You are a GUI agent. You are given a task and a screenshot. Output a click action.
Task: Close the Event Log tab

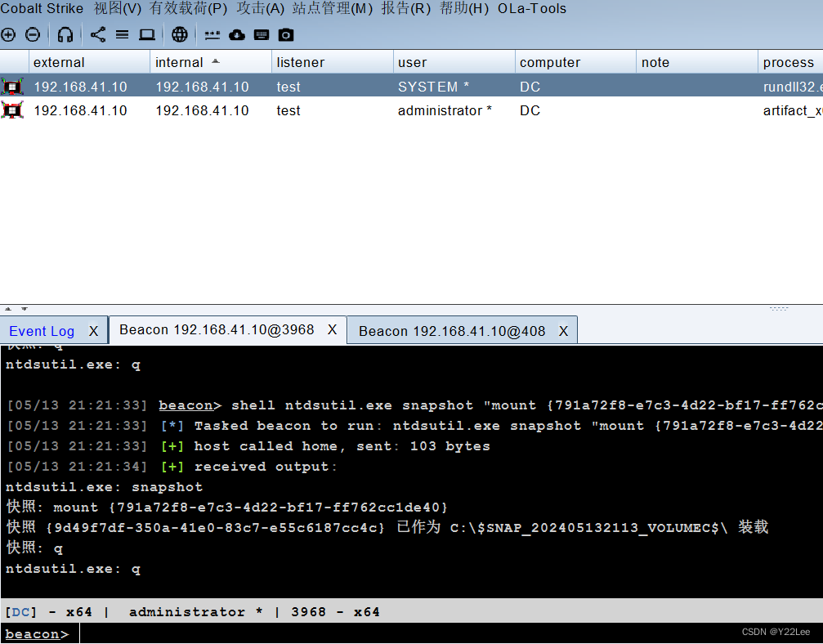click(x=93, y=331)
